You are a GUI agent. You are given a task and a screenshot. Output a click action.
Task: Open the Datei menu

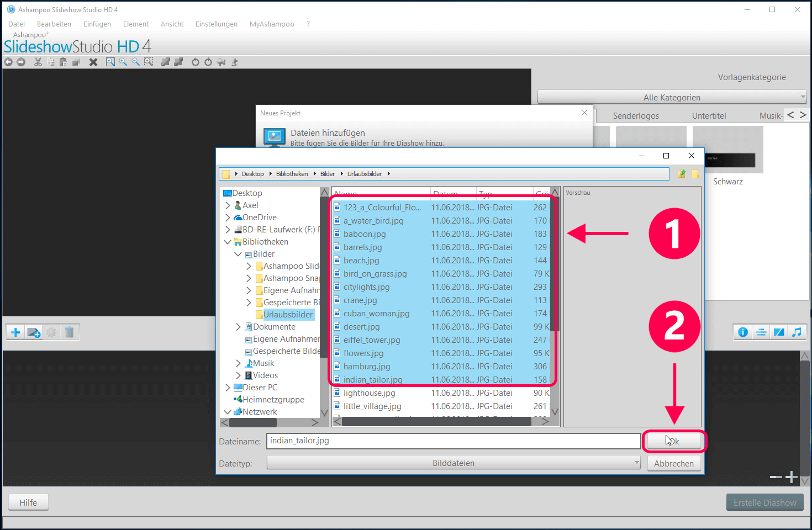pos(17,24)
